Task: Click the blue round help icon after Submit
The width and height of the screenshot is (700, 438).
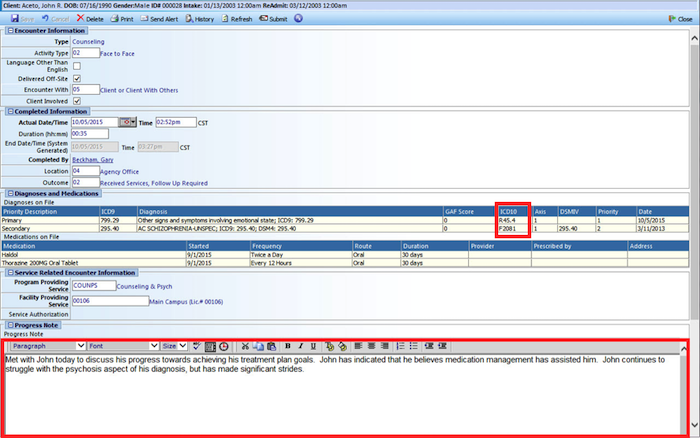Action: (299, 18)
